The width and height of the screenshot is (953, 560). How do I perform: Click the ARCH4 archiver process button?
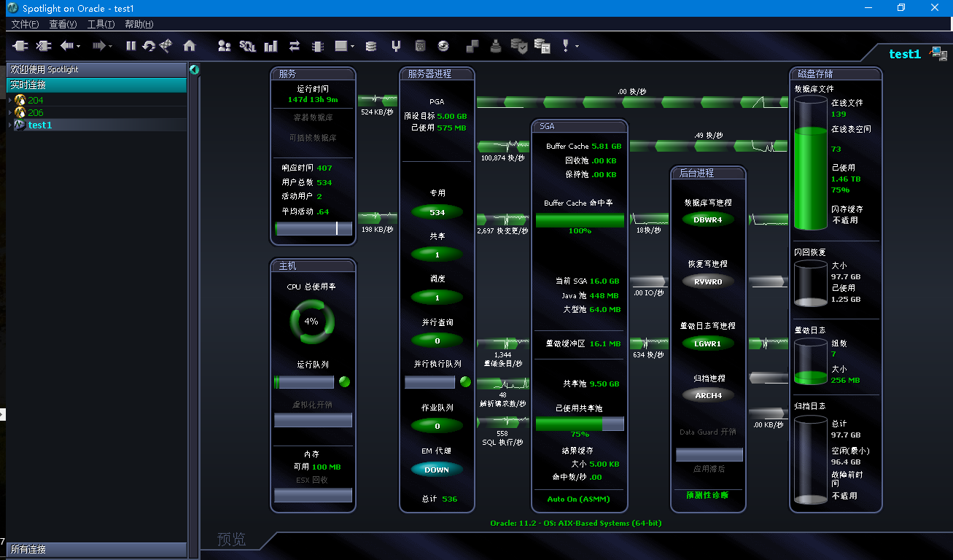(x=708, y=395)
